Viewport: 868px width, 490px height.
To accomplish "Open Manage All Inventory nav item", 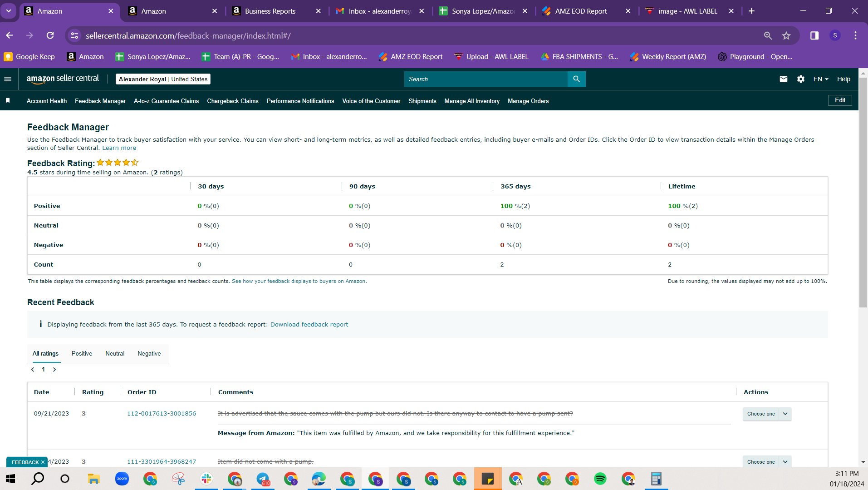I will (x=472, y=101).
